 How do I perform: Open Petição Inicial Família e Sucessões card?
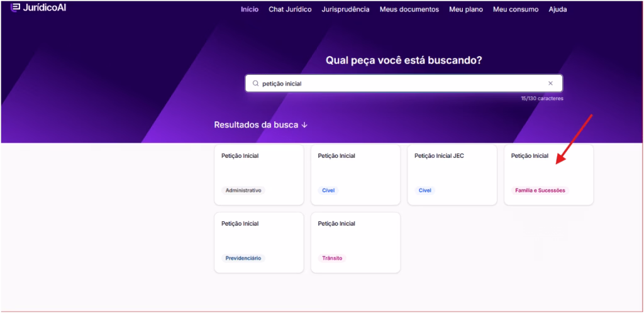pyautogui.click(x=548, y=175)
